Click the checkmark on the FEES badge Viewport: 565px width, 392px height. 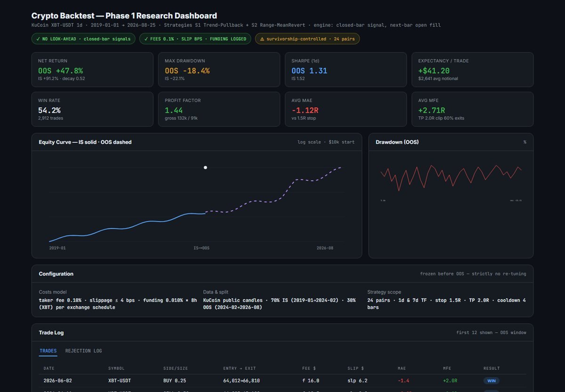tap(146, 39)
